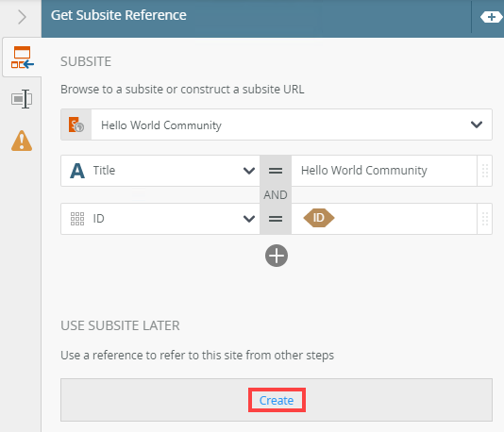Screen dimensions: 504x432
Task: Click the ID field grid icon
Action: [77, 219]
